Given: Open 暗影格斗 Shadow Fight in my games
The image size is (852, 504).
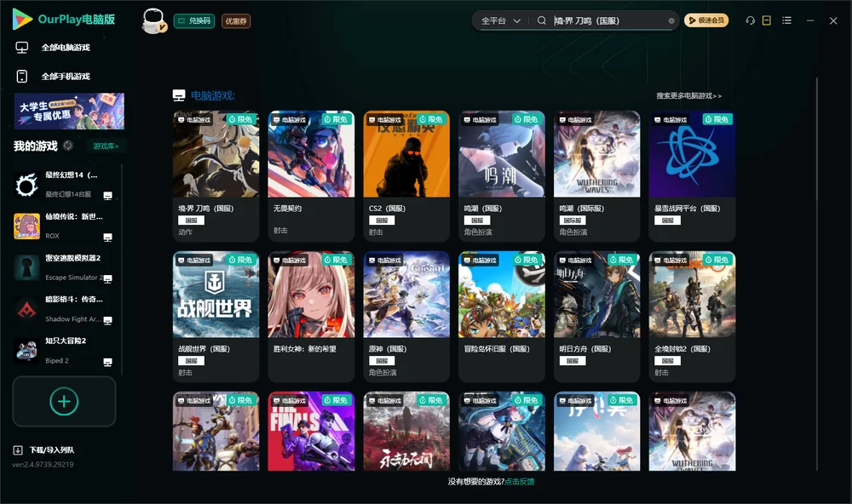Looking at the screenshot, I should click(64, 309).
